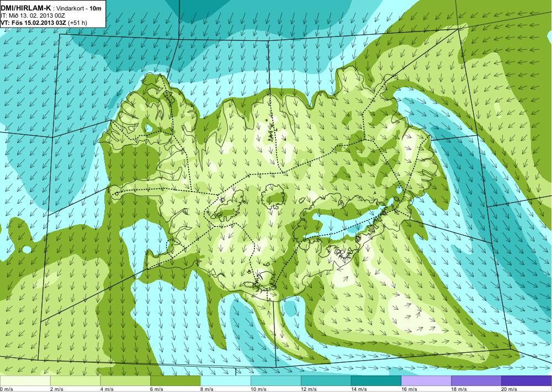Click the "0 m/s" legend label
This screenshot has width=552, height=392.
(x=6, y=389)
